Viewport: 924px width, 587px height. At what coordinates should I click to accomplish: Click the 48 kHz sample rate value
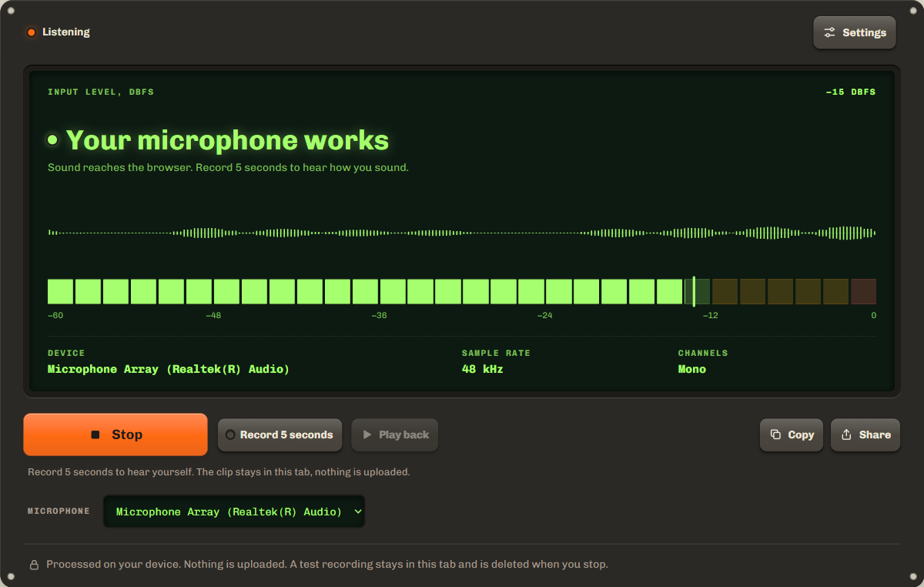482,369
